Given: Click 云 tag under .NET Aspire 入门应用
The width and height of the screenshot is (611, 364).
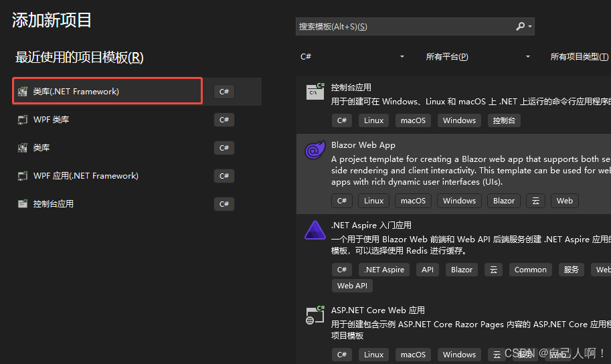Looking at the screenshot, I should click(493, 270).
